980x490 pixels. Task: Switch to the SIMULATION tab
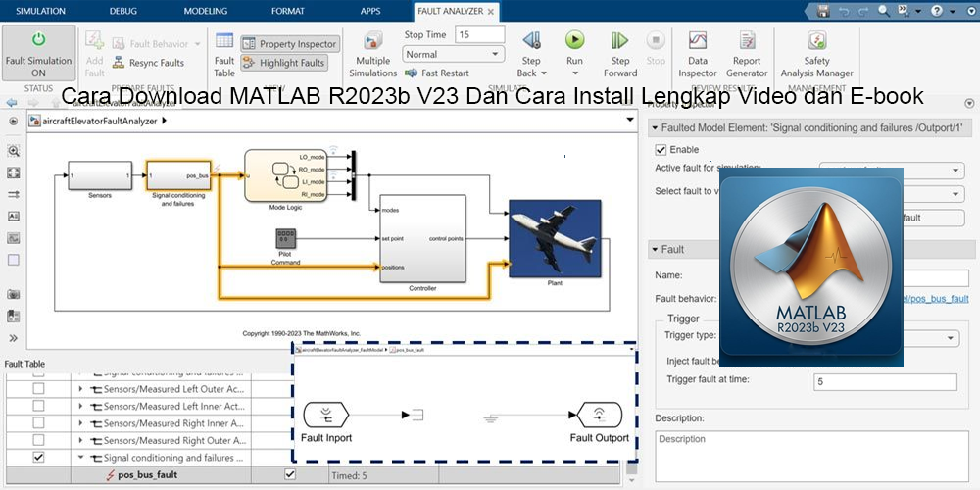[40, 11]
